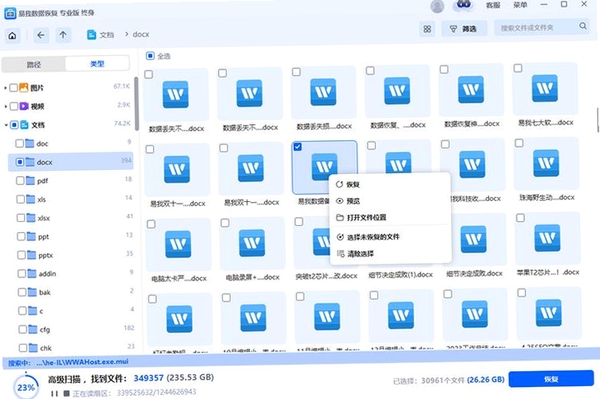Toggle the 文档 category checkbox
This screenshot has width=600, height=399.
(14, 125)
